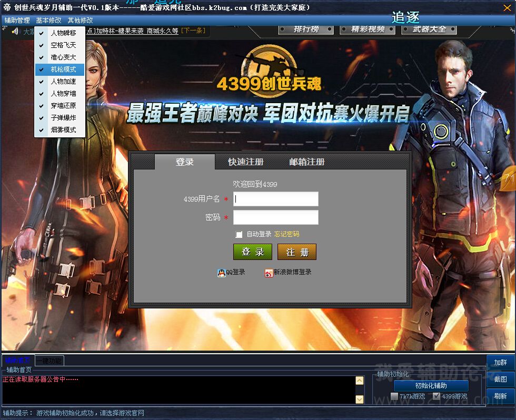Open the 武器大全 weapons page

tap(429, 29)
